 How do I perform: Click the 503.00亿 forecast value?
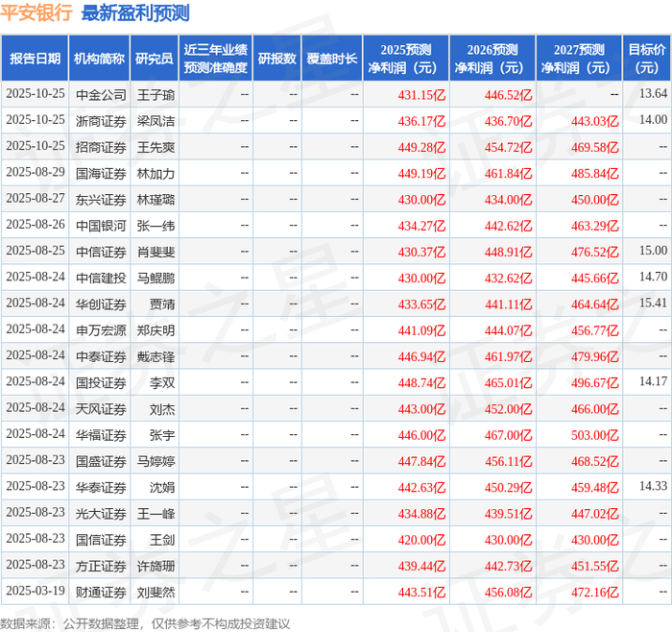tap(595, 435)
